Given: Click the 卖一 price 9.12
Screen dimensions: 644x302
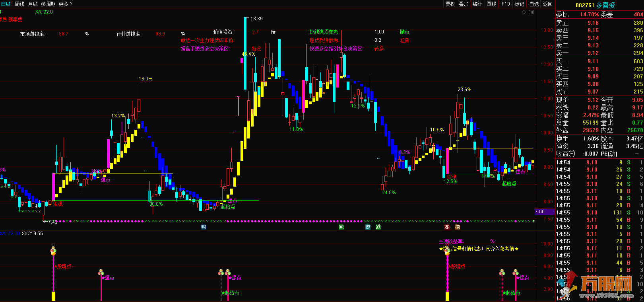Looking at the screenshot, I should click(593, 53).
